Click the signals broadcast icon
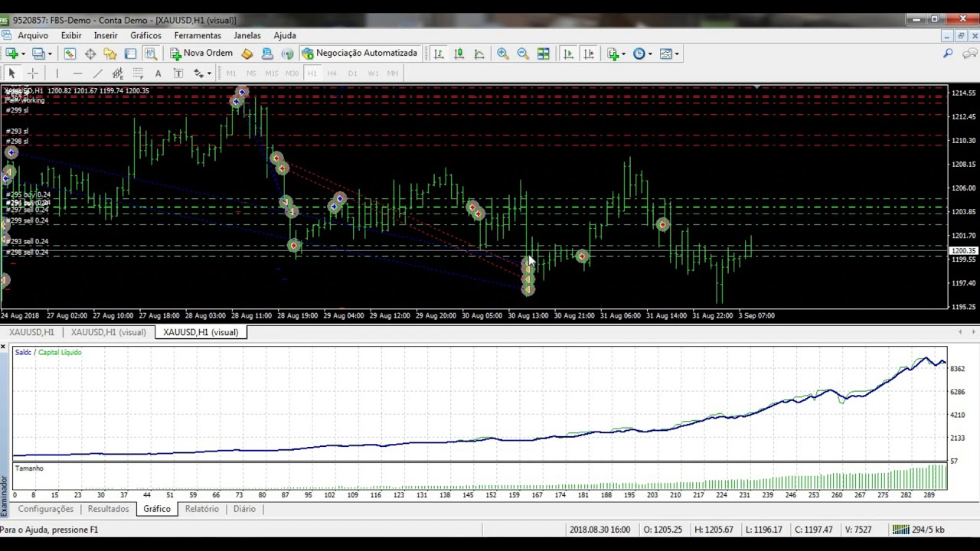 coord(287,54)
